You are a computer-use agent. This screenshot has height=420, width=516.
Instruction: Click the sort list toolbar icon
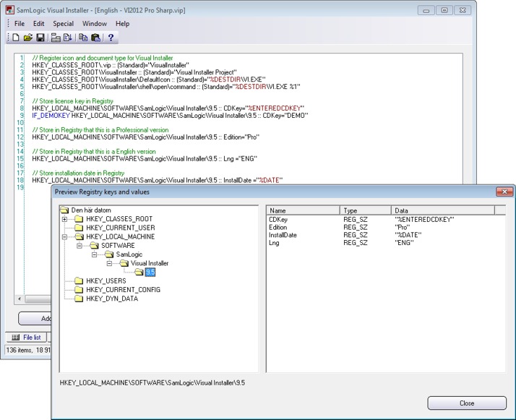68,38
